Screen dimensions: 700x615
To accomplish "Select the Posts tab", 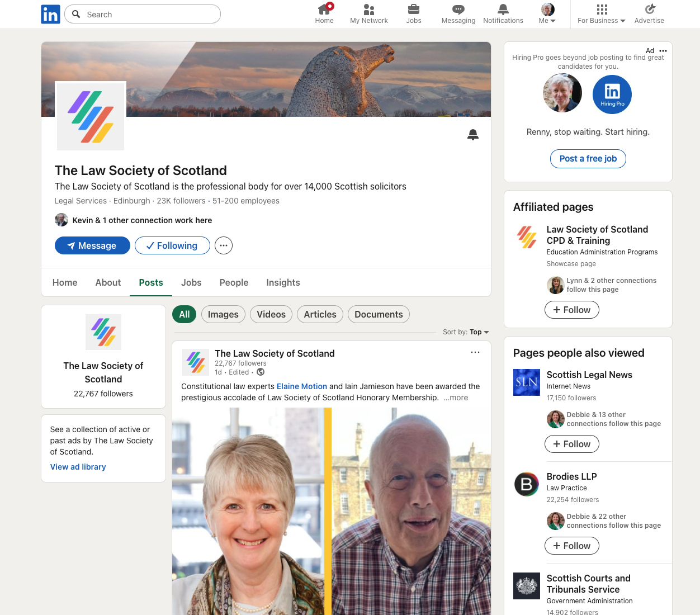I will (x=151, y=282).
